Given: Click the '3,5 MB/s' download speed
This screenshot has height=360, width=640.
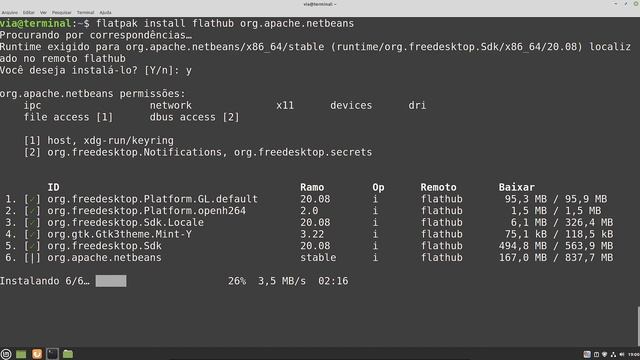Looking at the screenshot, I should [x=282, y=281].
